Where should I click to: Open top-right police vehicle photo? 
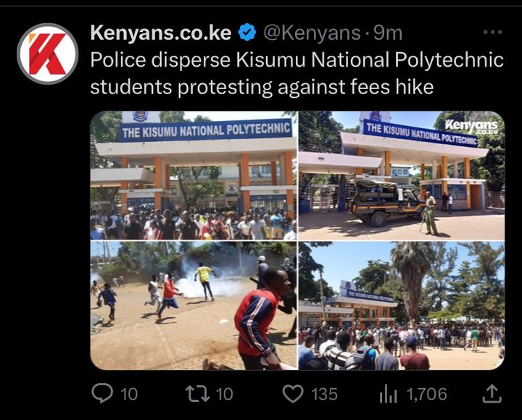pos(402,175)
